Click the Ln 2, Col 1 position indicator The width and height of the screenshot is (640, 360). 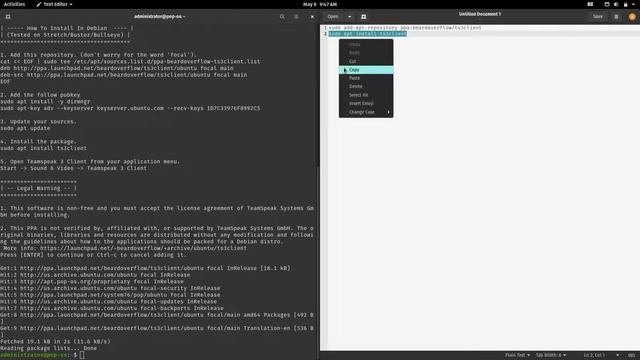coord(594,355)
